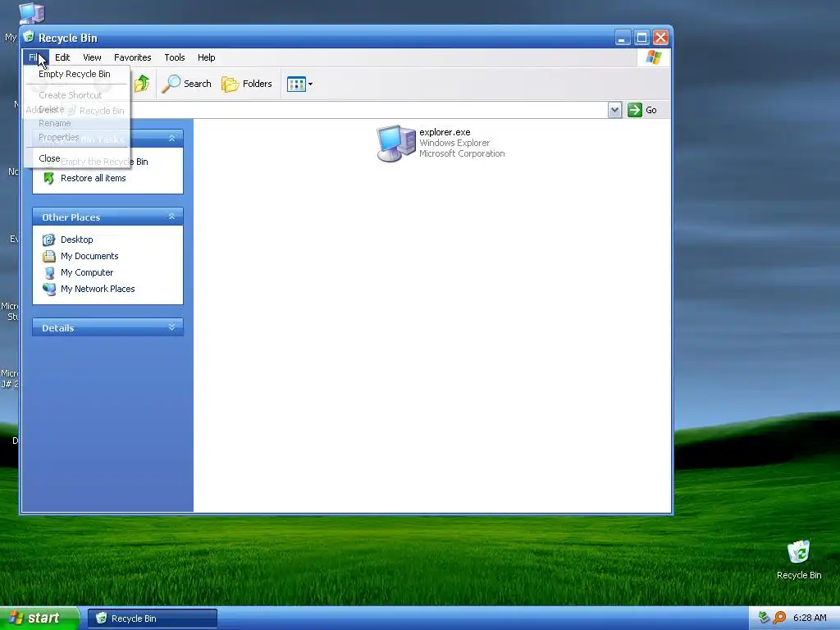The height and width of the screenshot is (630, 840).
Task: Toggle the Folders pane button
Action: [247, 84]
